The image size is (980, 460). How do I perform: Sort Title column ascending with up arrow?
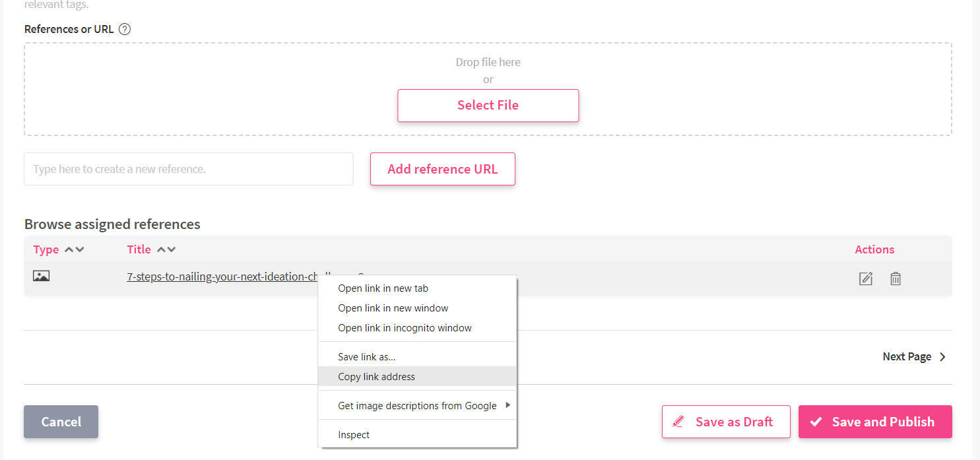[161, 249]
